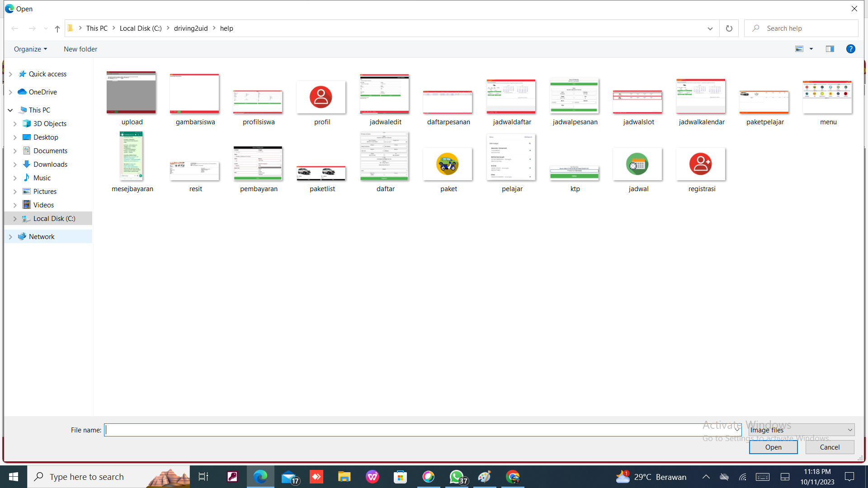The width and height of the screenshot is (868, 488).
Task: Open the view options dropdown arrow
Action: 811,49
